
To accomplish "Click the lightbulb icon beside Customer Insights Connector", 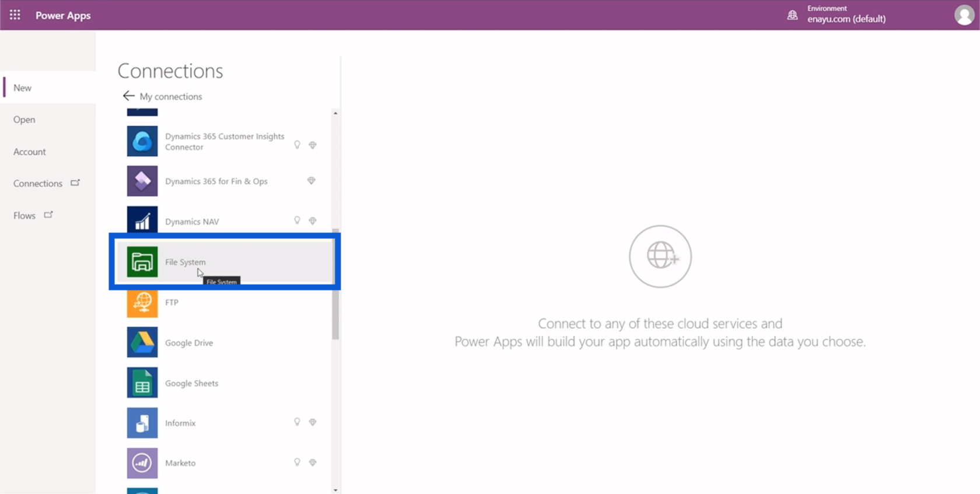I will [x=297, y=145].
